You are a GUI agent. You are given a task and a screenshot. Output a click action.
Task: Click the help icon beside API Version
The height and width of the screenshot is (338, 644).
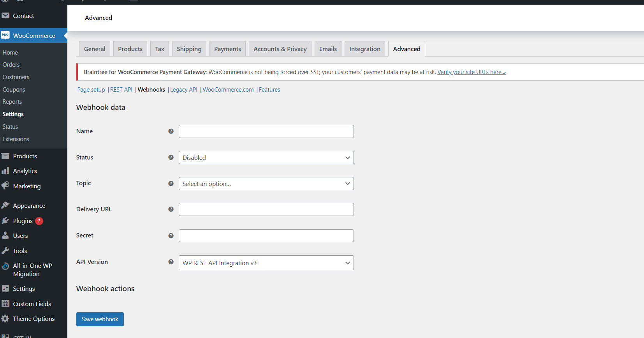[171, 262]
